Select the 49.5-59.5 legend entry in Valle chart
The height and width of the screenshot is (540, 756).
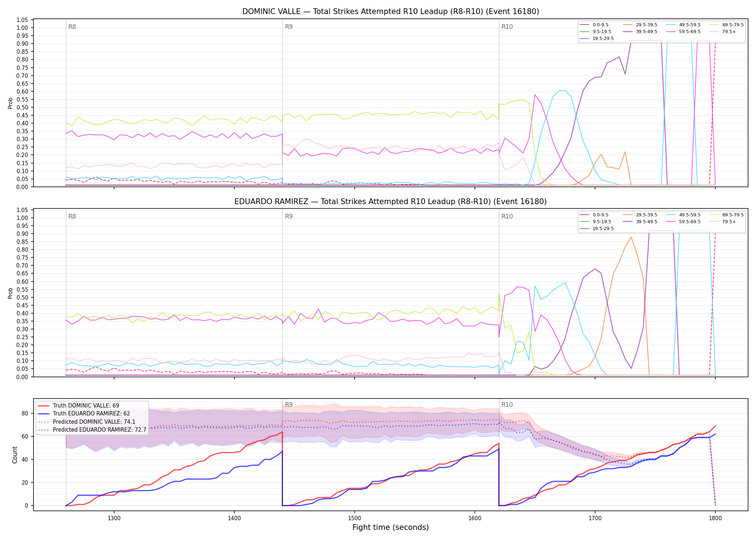683,25
